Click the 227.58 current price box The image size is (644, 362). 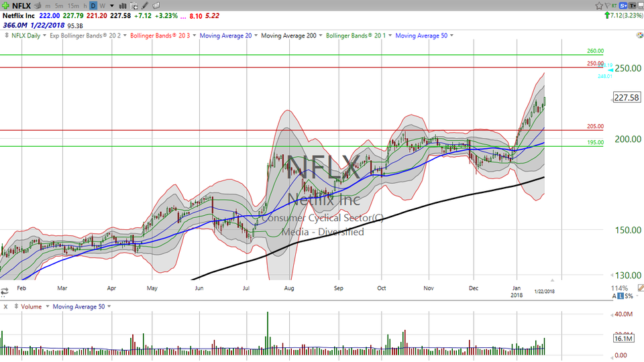click(627, 98)
